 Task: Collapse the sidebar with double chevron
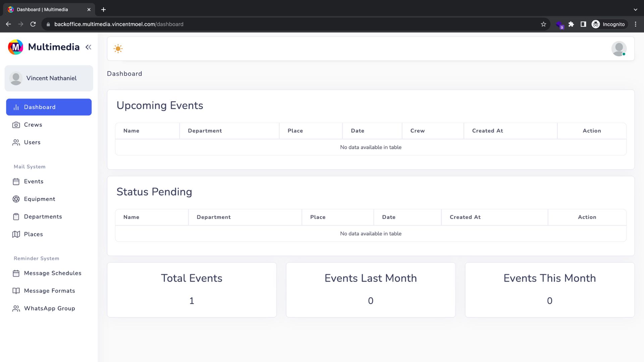pos(88,47)
